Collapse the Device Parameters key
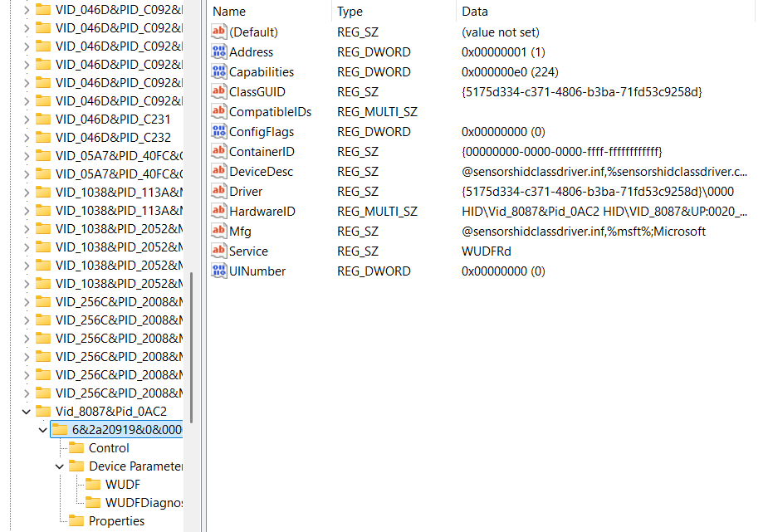The width and height of the screenshot is (768, 532). coord(60,466)
